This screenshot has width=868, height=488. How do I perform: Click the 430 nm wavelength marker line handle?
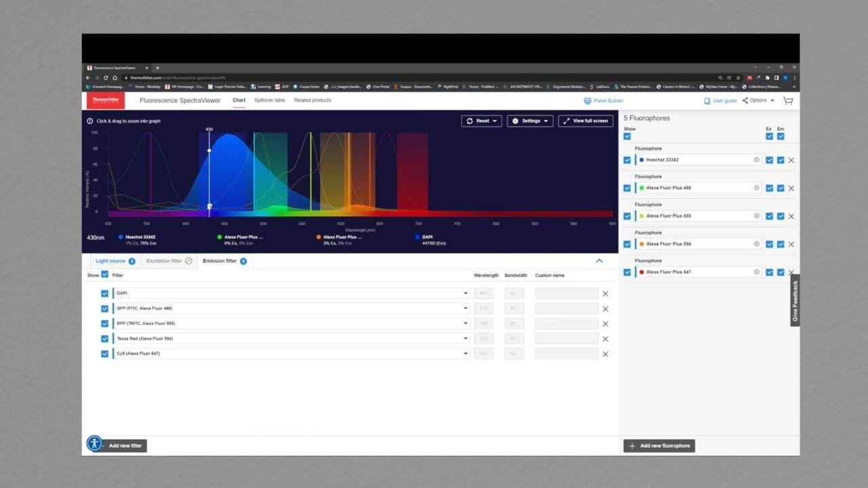(x=209, y=150)
